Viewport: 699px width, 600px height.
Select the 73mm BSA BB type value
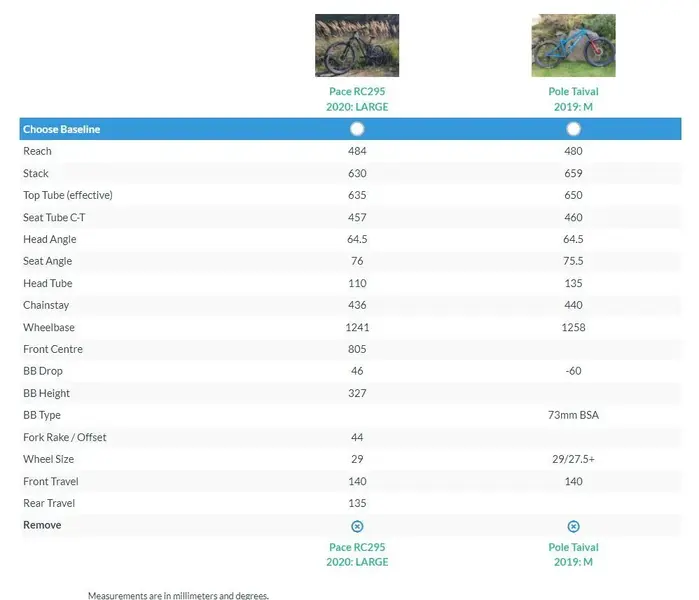[x=573, y=415]
